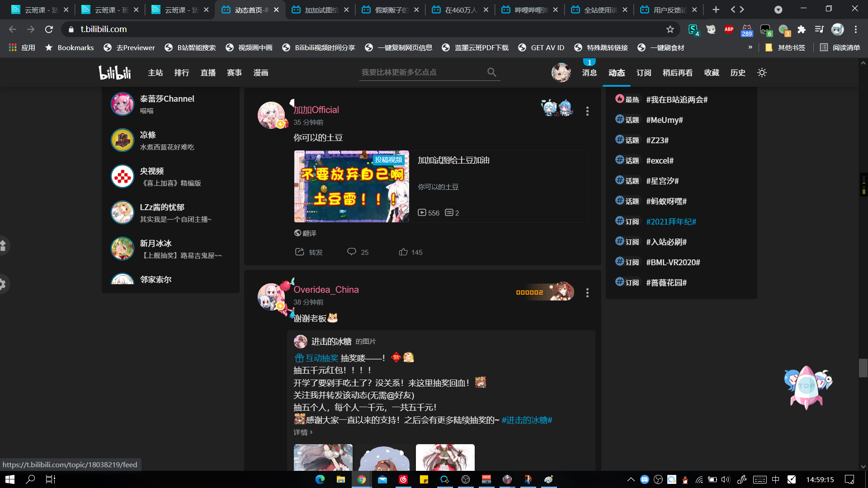Screen dimensions: 868x488
Task: Open the #2021拜年纪# subscribed topic link
Action: tap(671, 221)
